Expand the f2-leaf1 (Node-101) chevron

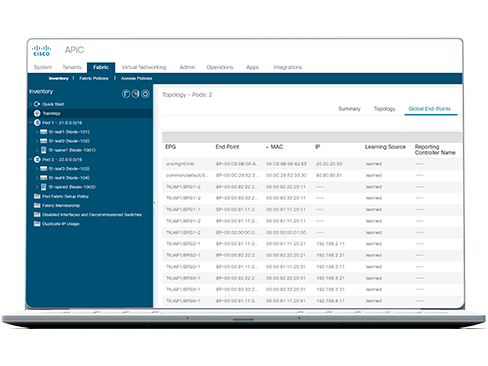[37, 132]
